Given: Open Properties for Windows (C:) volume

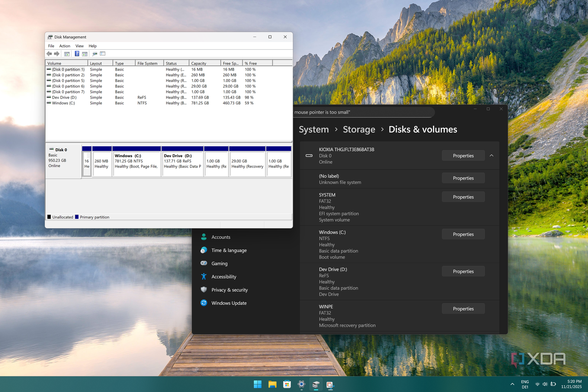Looking at the screenshot, I should click(463, 234).
